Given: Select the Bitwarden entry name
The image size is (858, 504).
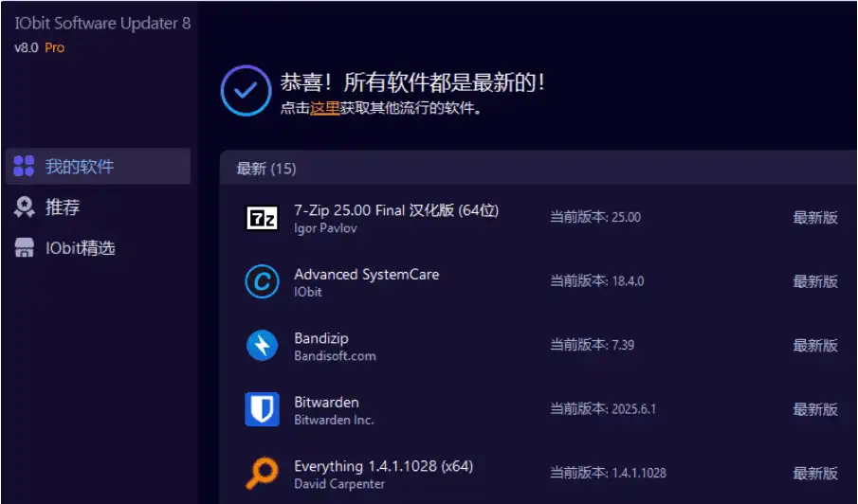Looking at the screenshot, I should 327,403.
